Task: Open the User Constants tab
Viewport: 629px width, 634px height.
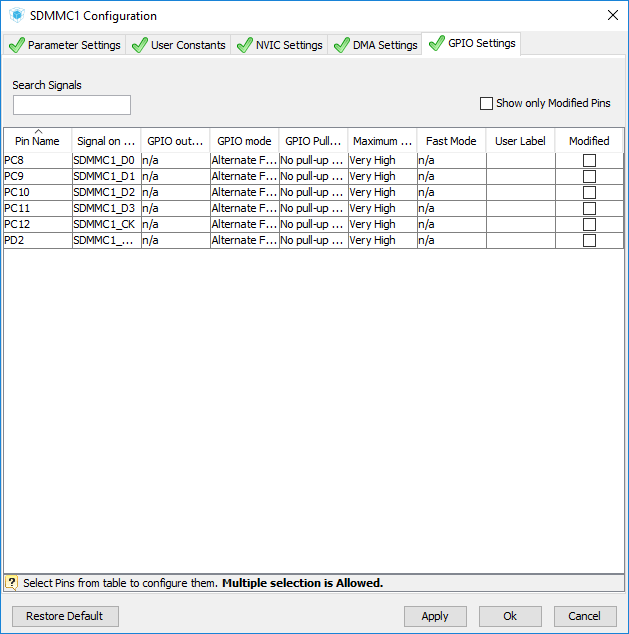Action: 178,45
